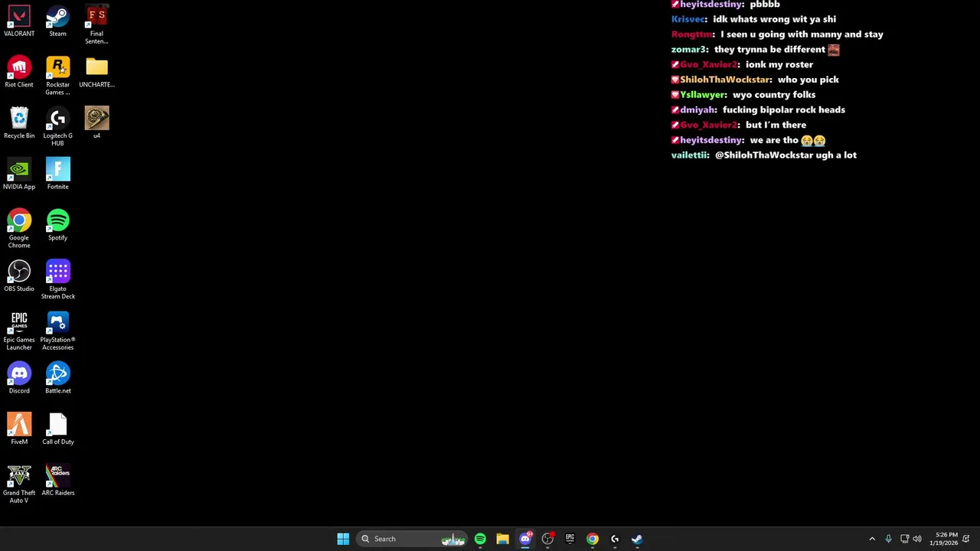
Task: Select the Logitech G HUB desktop icon
Action: pyautogui.click(x=57, y=127)
